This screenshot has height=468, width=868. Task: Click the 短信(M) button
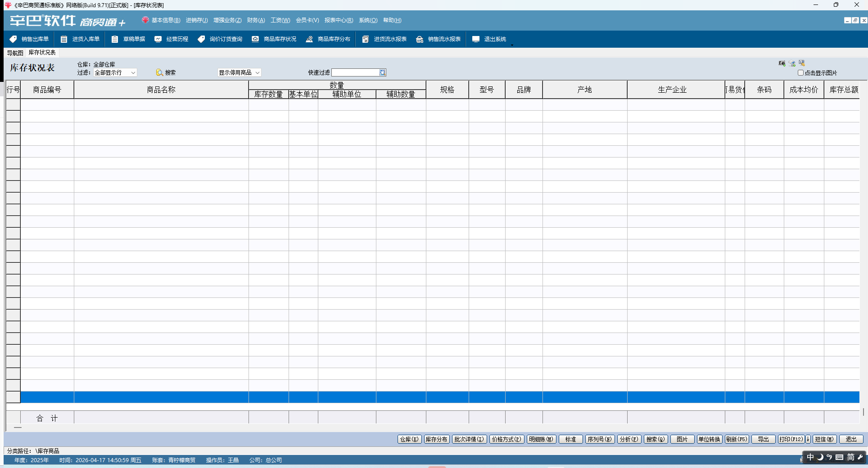click(x=824, y=439)
